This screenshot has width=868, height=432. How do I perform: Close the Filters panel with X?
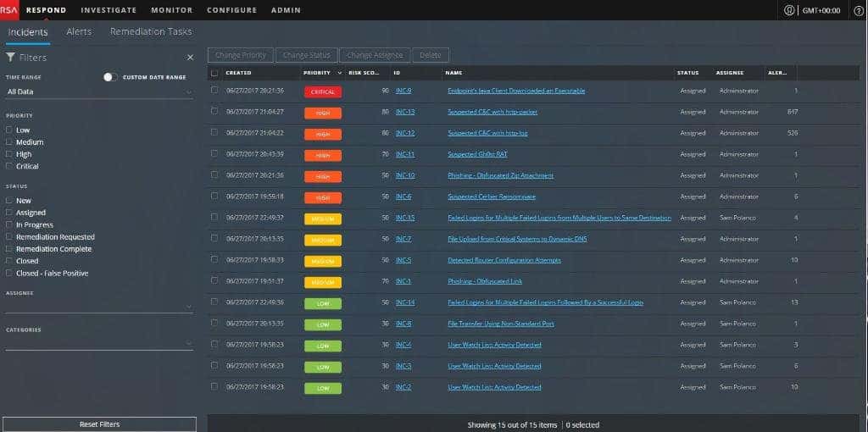click(190, 58)
